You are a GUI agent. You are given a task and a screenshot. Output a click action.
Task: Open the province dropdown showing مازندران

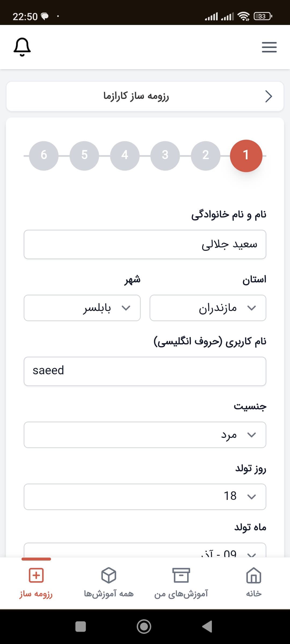[x=208, y=308]
